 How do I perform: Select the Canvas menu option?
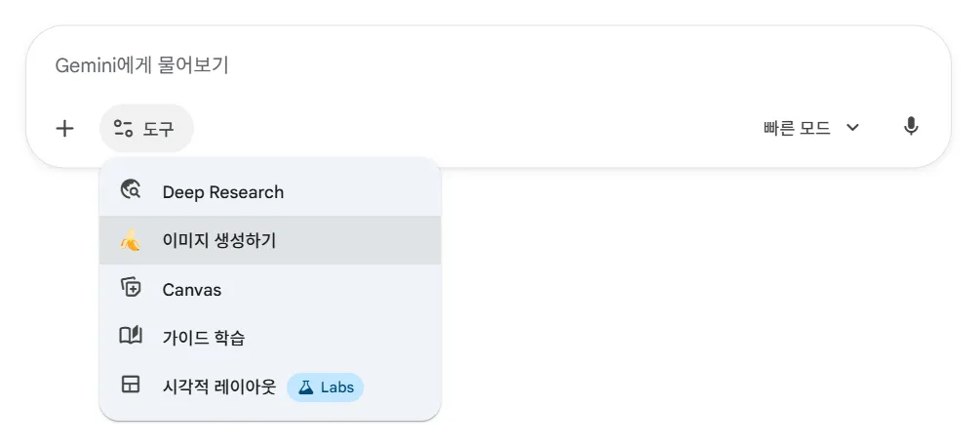click(x=191, y=290)
